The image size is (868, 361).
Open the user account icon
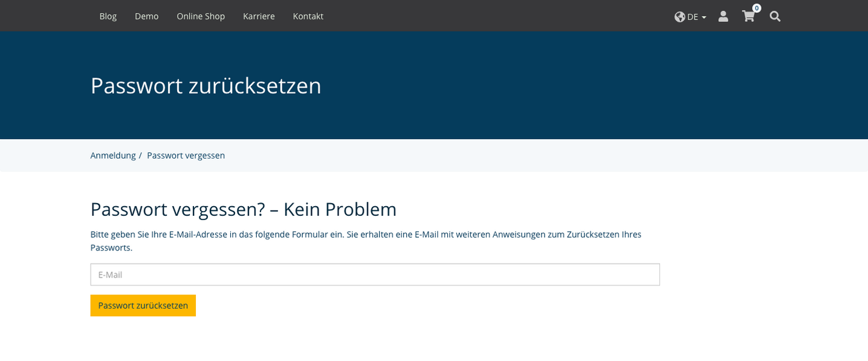coord(723,16)
